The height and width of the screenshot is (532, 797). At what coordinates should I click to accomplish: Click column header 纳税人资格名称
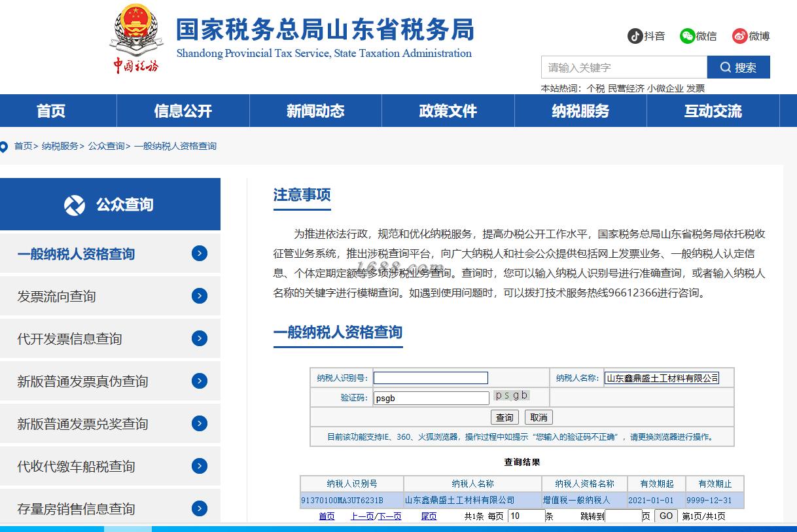(x=584, y=484)
